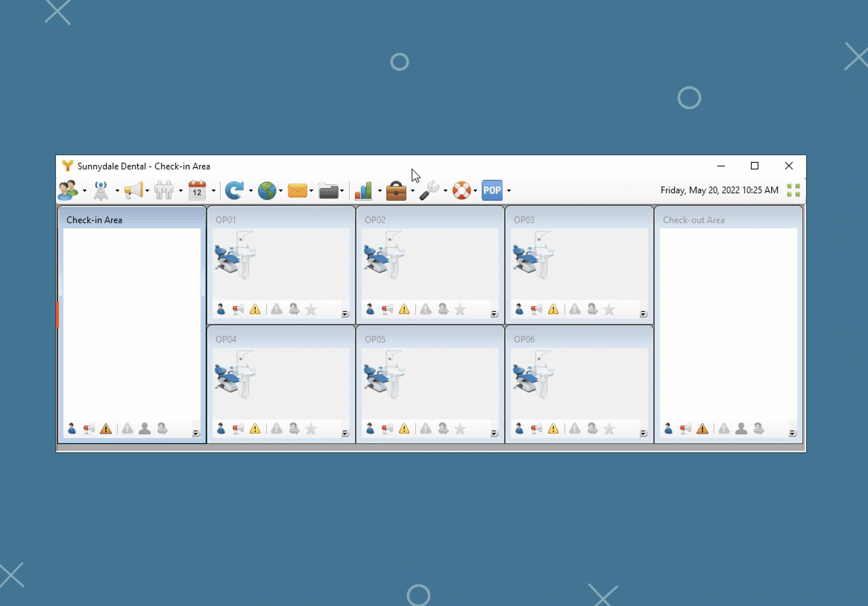This screenshot has height=606, width=868.
Task: Maximize the Sunnydale Dental window
Action: pyautogui.click(x=755, y=166)
